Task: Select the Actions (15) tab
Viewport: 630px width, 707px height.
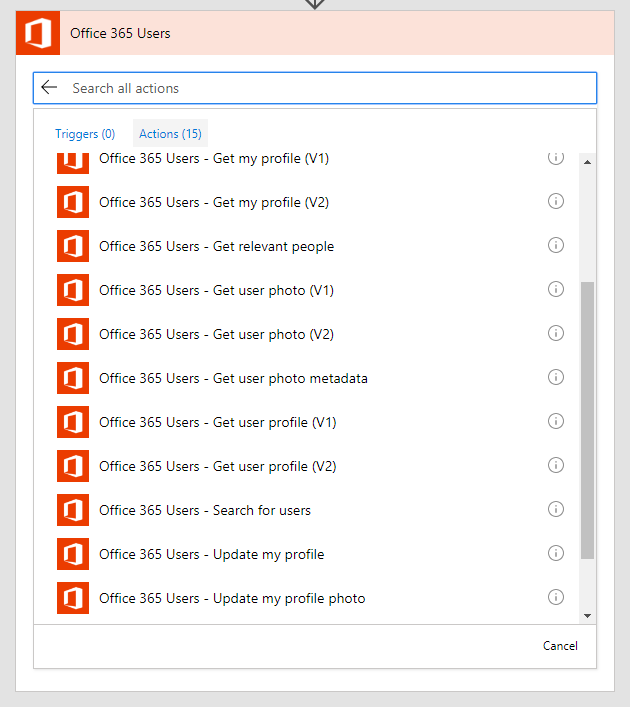Action: pos(170,134)
